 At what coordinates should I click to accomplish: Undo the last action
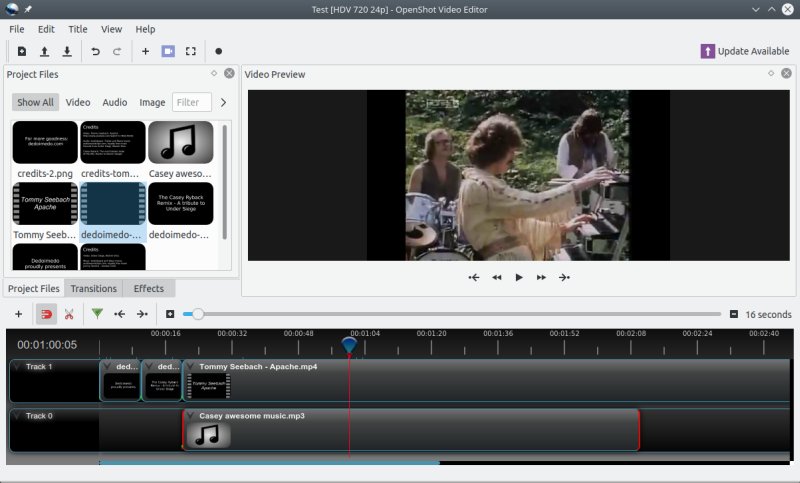coord(96,51)
